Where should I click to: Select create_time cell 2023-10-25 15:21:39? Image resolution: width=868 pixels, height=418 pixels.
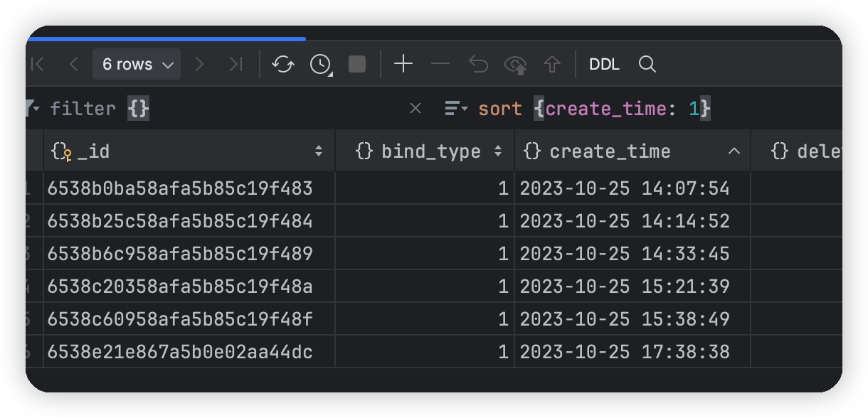click(633, 286)
